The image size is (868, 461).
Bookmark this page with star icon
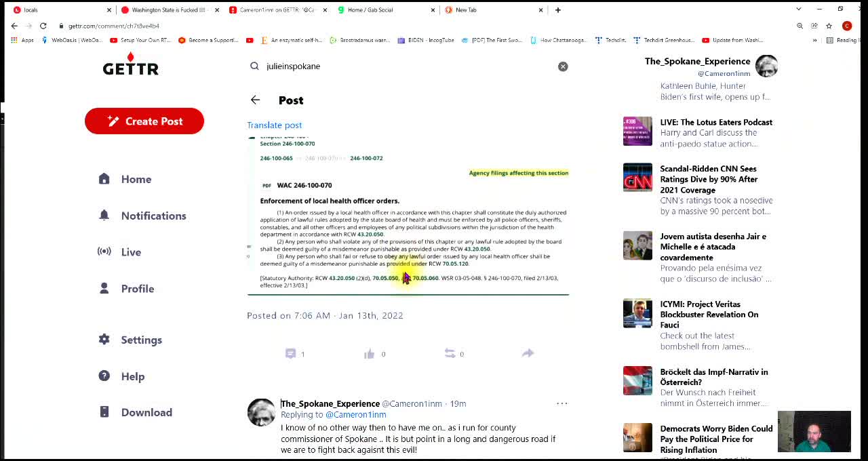[x=829, y=26]
